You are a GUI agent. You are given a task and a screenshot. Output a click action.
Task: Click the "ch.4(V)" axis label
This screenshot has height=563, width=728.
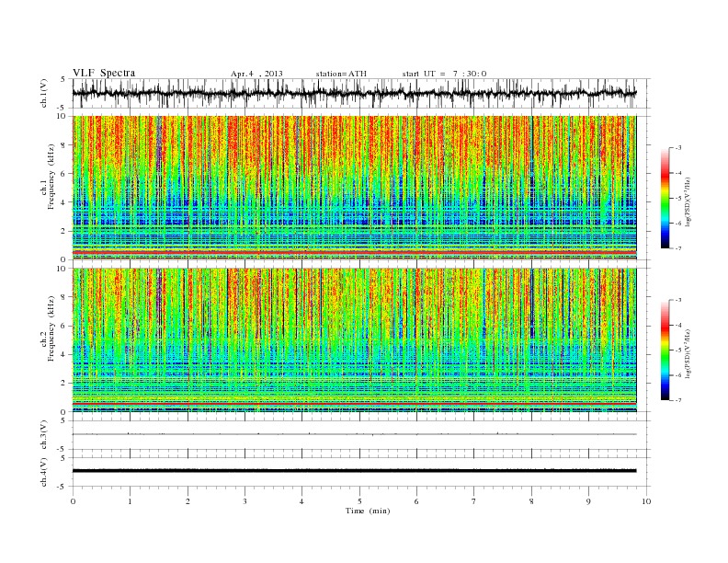[x=44, y=472]
